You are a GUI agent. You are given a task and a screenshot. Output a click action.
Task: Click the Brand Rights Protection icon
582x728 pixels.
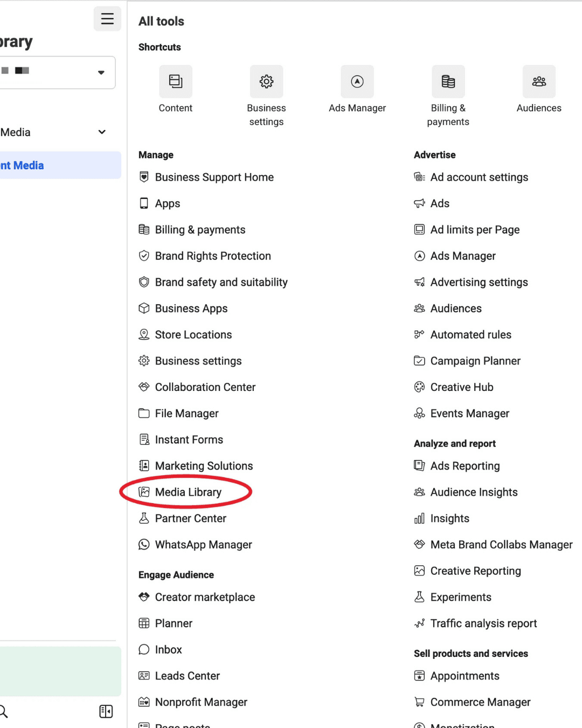[144, 256]
